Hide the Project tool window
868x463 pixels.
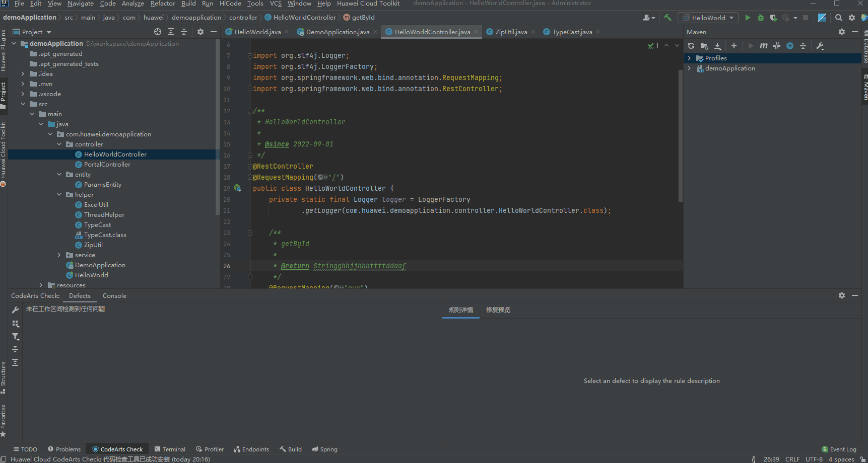pos(214,32)
